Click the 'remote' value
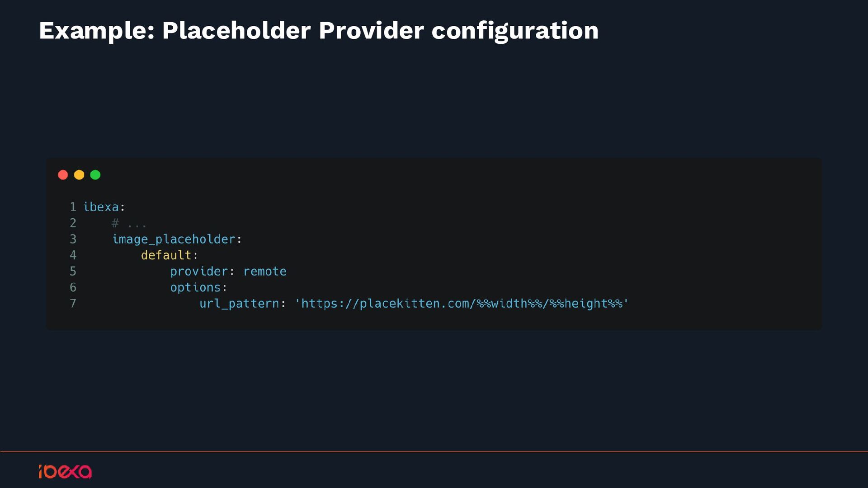The width and height of the screenshot is (868, 488). point(265,272)
